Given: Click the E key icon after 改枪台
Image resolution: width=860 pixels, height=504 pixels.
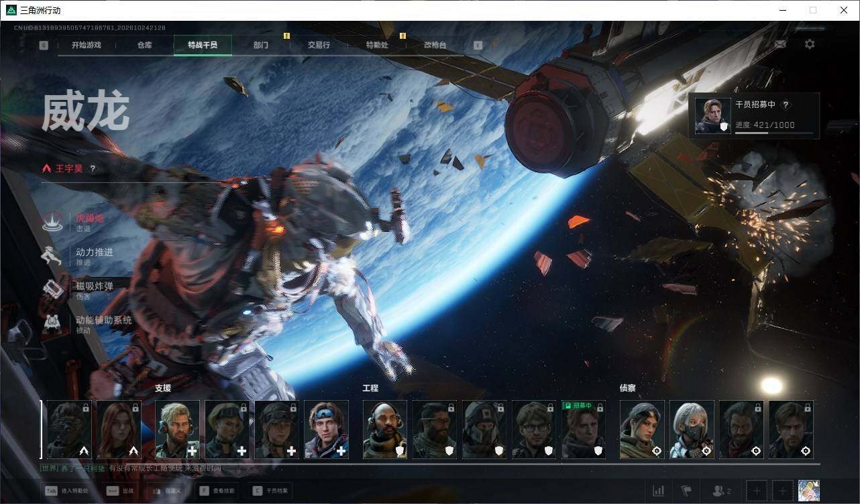Looking at the screenshot, I should pos(478,45).
